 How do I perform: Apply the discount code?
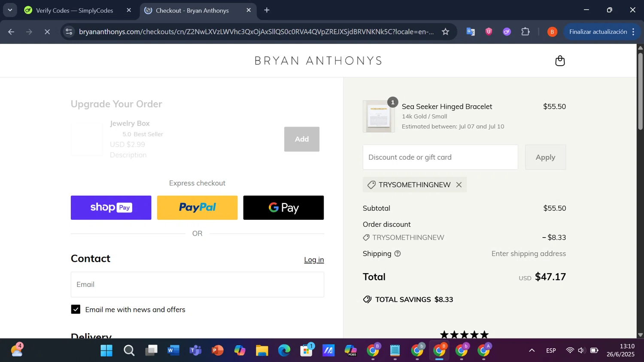pyautogui.click(x=545, y=157)
